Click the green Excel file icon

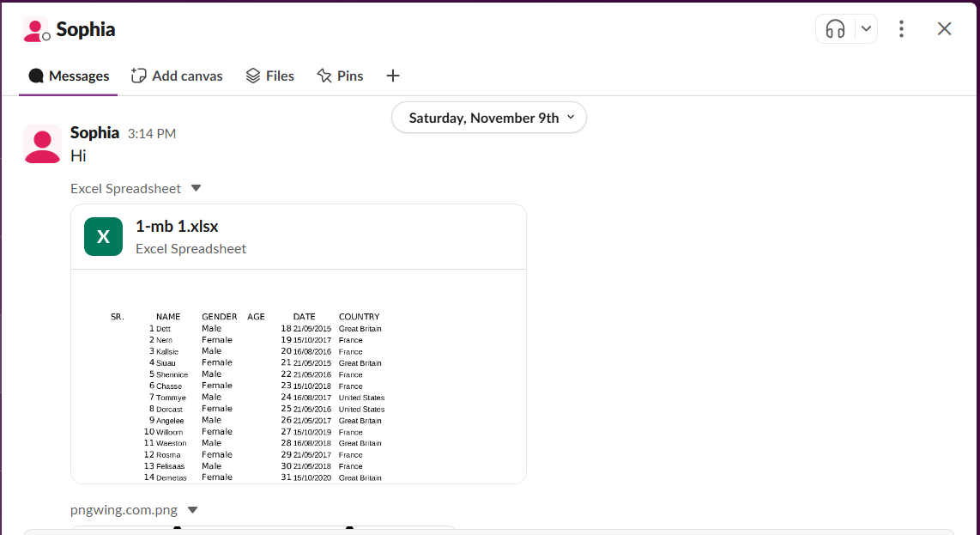coord(103,236)
